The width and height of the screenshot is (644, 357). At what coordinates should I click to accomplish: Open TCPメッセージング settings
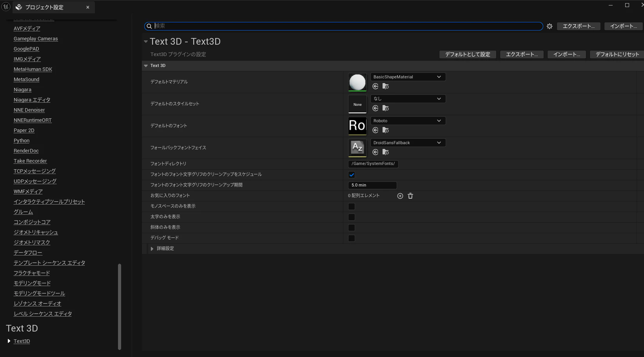point(34,171)
